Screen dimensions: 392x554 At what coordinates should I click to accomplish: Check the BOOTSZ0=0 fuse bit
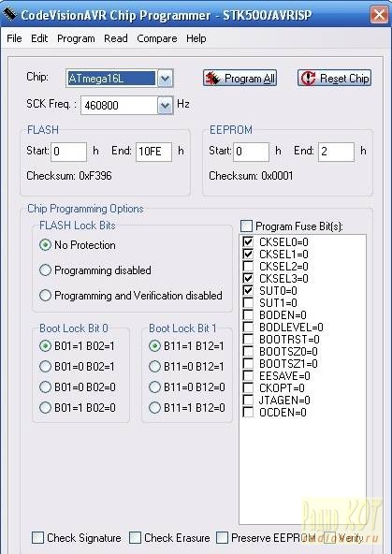(x=248, y=351)
